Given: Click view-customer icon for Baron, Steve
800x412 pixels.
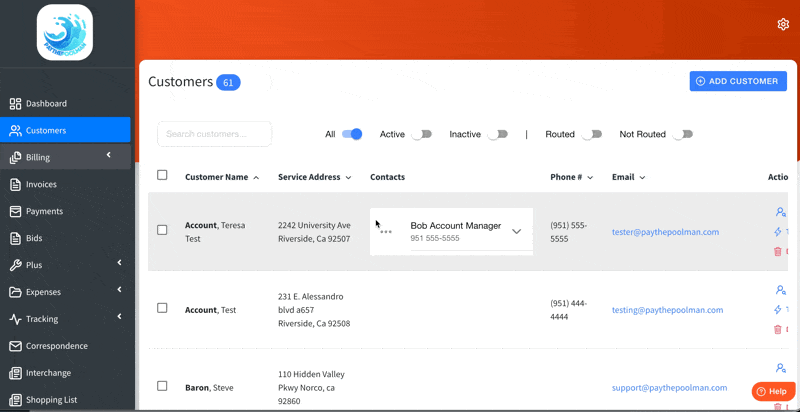Looking at the screenshot, I should (x=781, y=368).
